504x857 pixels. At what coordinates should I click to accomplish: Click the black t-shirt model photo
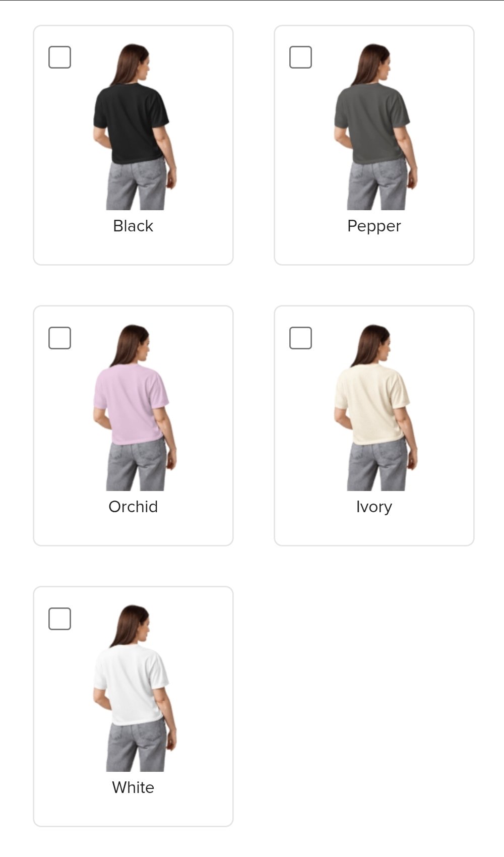coord(135,127)
